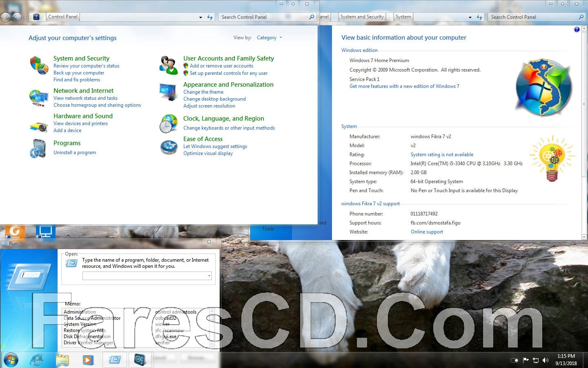Click Control Panel breadcrumb in address bar
This screenshot has width=588, height=368.
[63, 17]
